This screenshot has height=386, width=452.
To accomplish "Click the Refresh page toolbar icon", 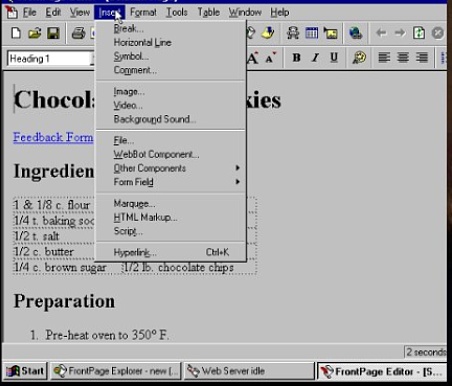I will [x=419, y=33].
